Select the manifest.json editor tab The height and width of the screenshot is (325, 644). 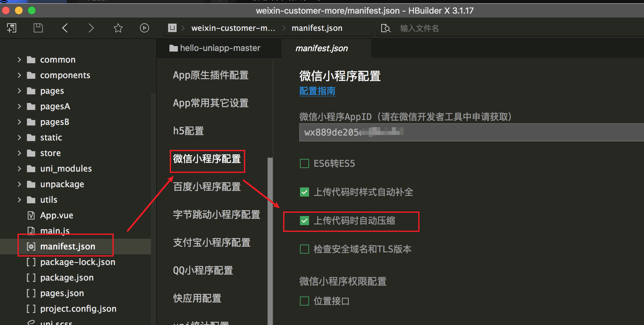[326, 48]
